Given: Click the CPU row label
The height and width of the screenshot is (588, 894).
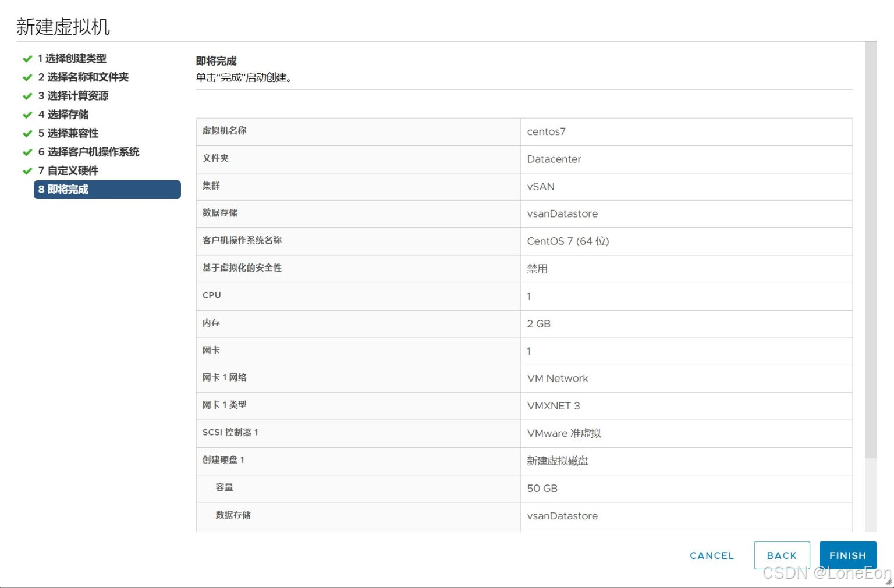Looking at the screenshot, I should click(x=211, y=295).
